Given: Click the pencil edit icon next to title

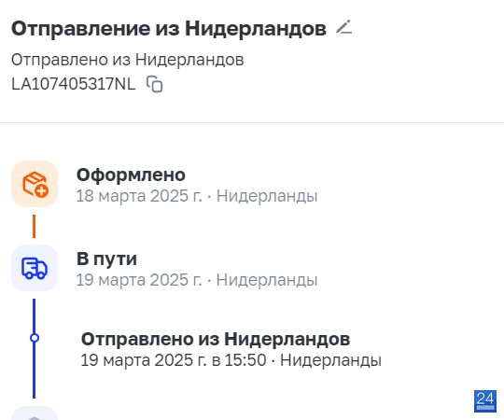Looking at the screenshot, I should tap(343, 27).
